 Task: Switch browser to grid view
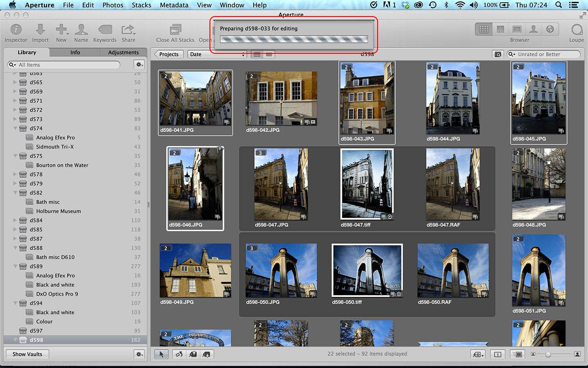pos(257,54)
